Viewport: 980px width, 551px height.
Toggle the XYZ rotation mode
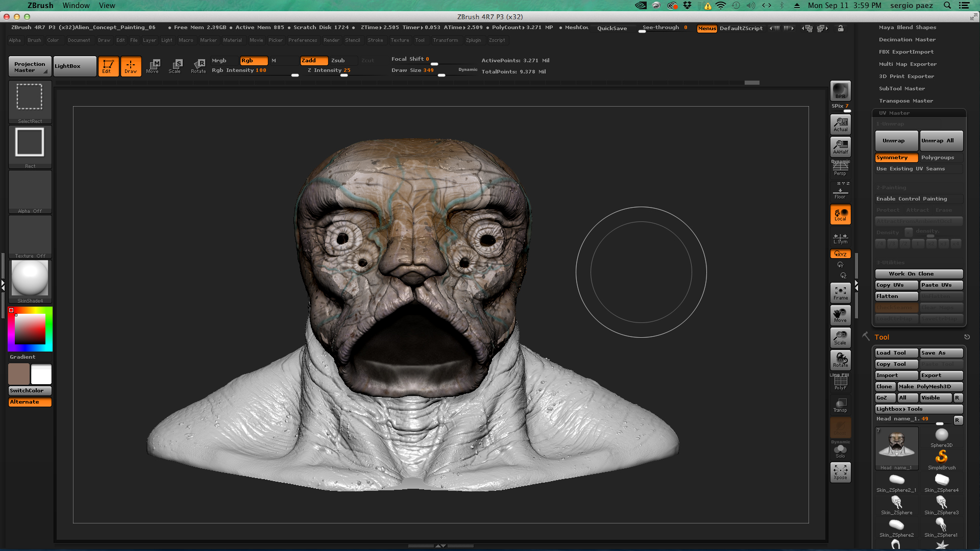coord(840,254)
